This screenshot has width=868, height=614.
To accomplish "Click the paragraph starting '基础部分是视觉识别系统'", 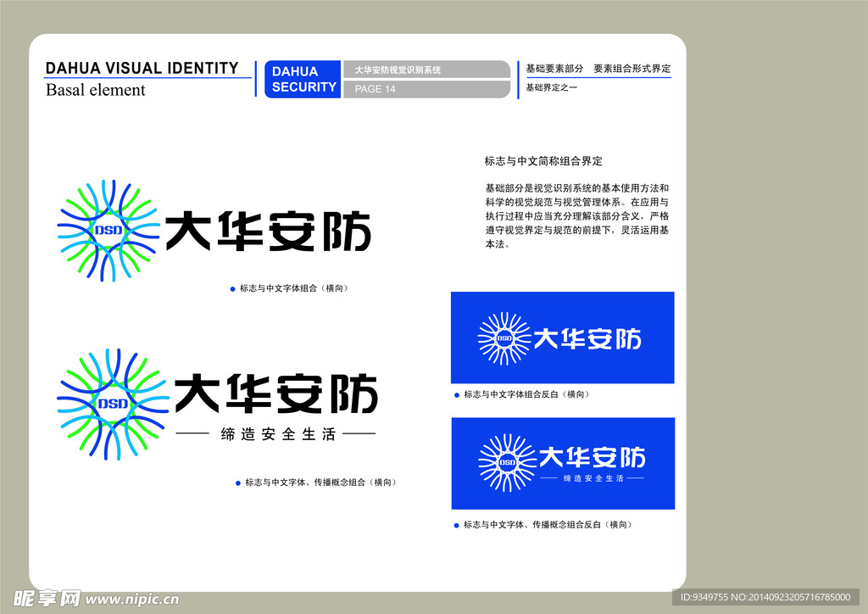I will coord(576,216).
